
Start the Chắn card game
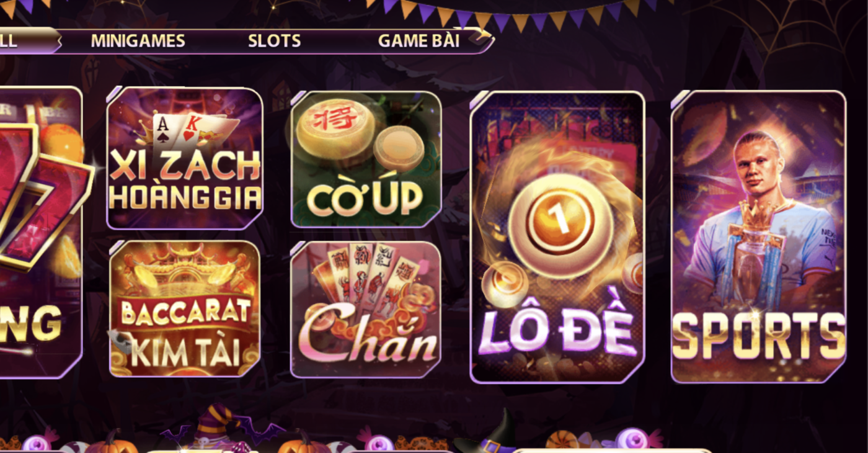[366, 310]
